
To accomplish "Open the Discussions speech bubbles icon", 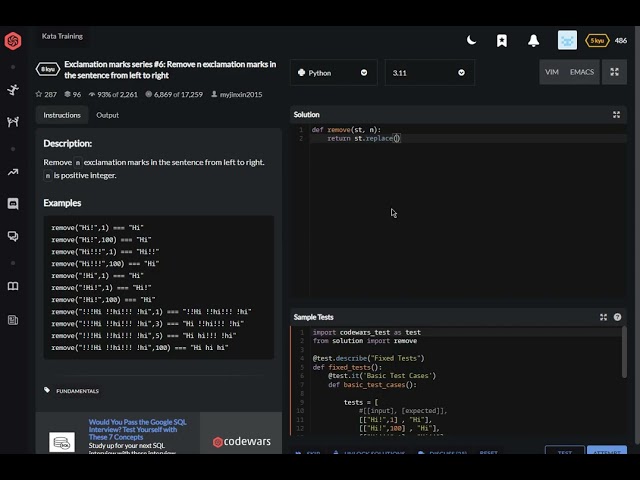I will [x=13, y=236].
